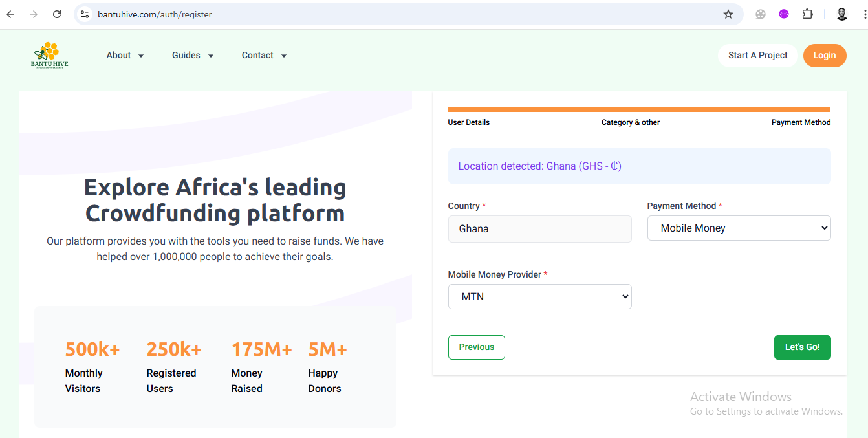
Task: Open the film reel extension
Action: tap(761, 14)
